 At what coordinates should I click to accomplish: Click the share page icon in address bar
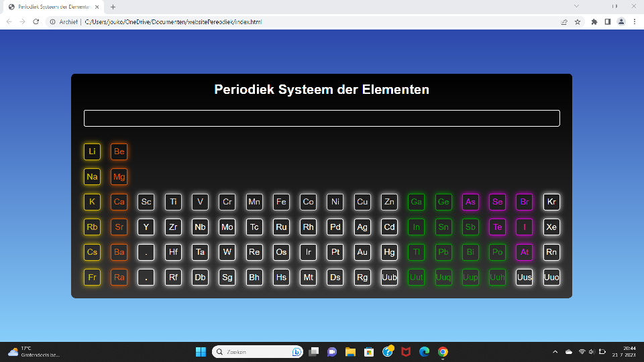click(564, 21)
